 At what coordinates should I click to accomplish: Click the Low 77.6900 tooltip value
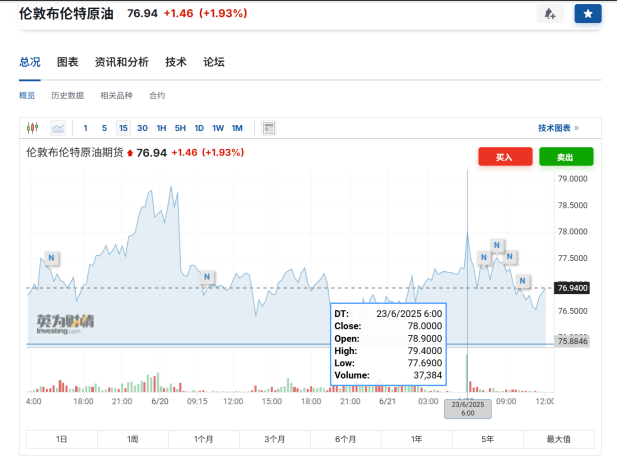425,363
